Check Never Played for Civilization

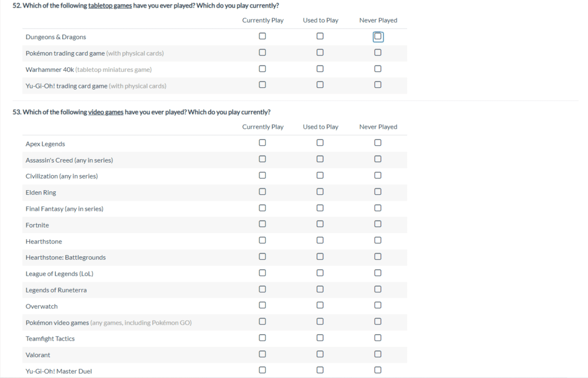coord(378,175)
